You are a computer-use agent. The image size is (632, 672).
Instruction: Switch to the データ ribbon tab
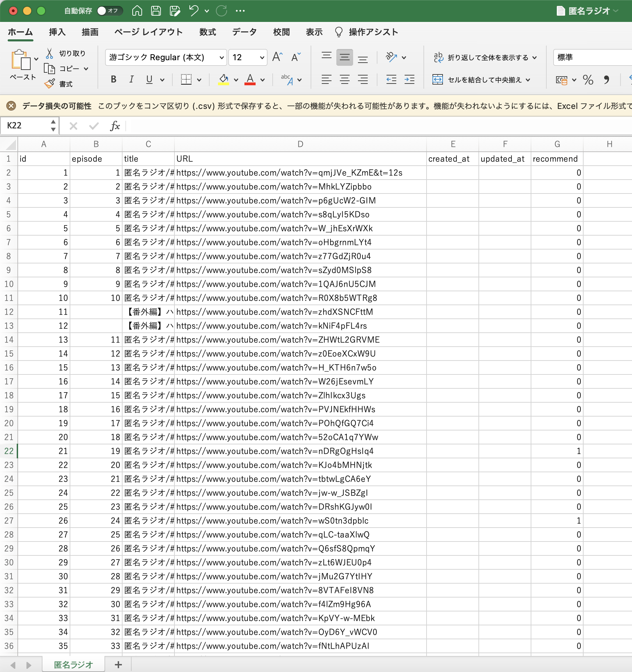[x=244, y=32]
